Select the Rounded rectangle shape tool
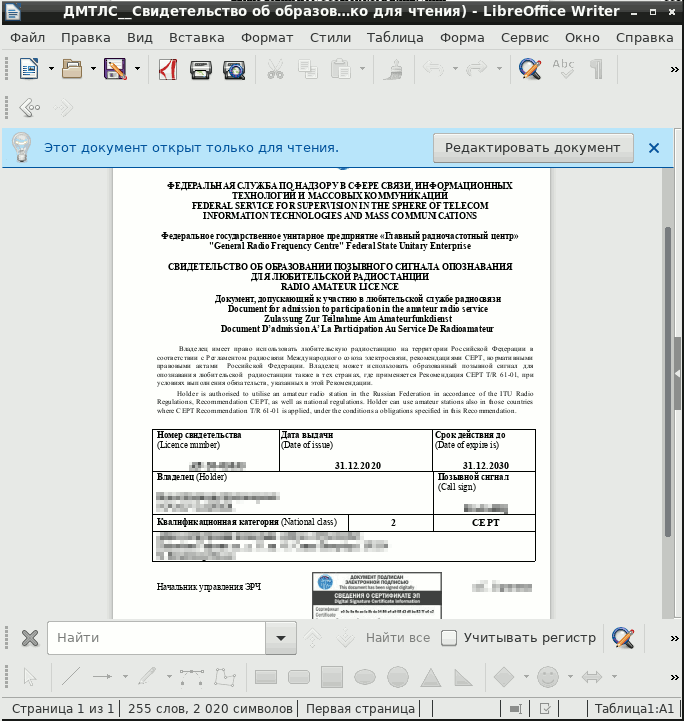 point(299,677)
